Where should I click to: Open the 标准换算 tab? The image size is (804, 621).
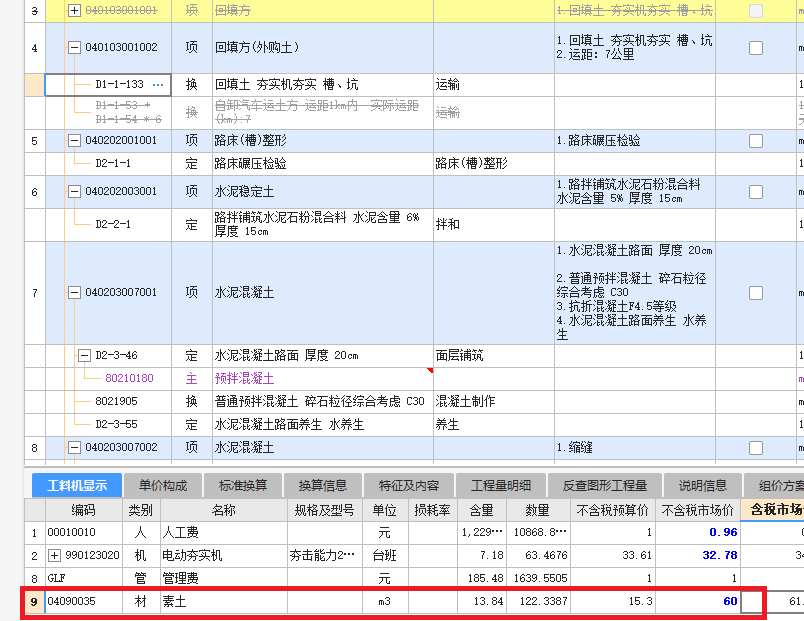click(243, 485)
